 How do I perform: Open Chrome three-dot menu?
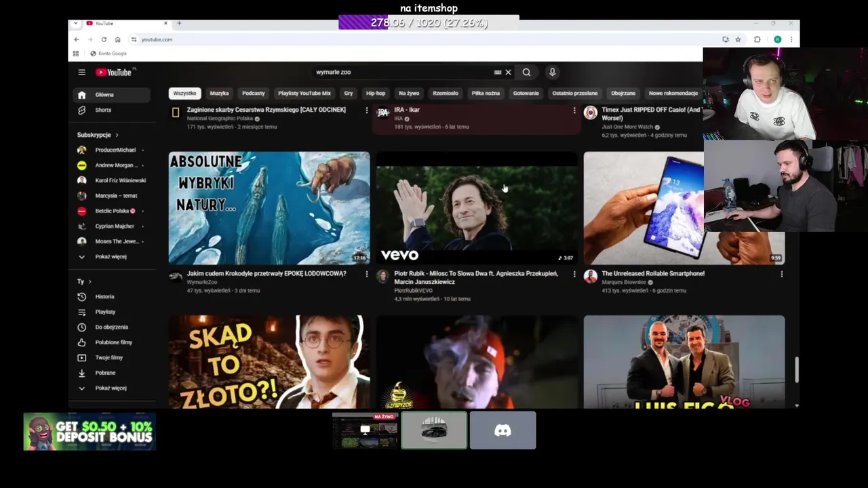(791, 39)
